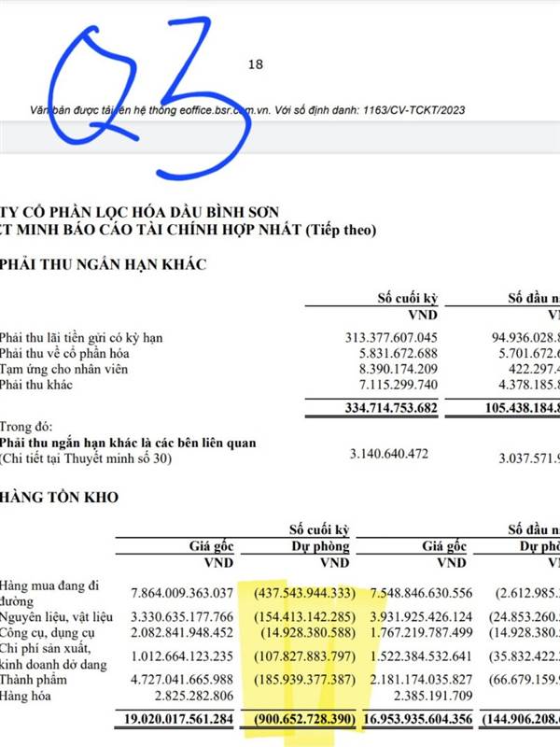The width and height of the screenshot is (560, 747).
Task: Select the cost value 1.012.664.123.235
Action: point(182,656)
